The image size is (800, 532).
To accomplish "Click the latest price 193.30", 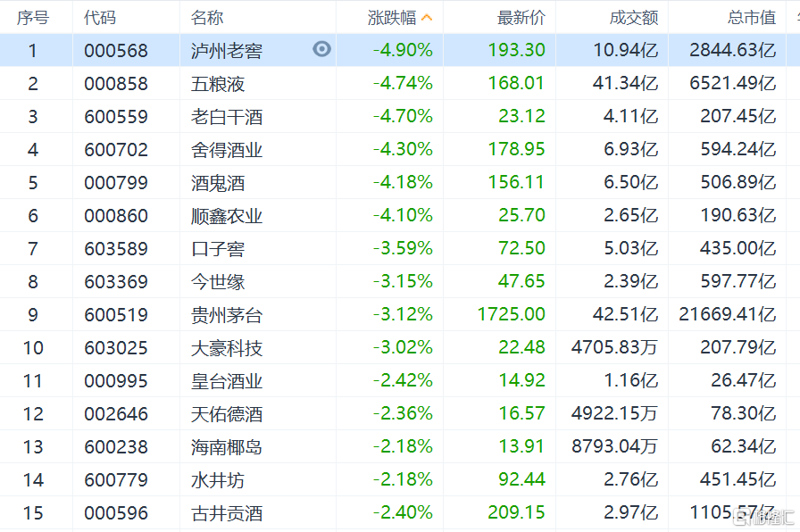I will point(517,50).
